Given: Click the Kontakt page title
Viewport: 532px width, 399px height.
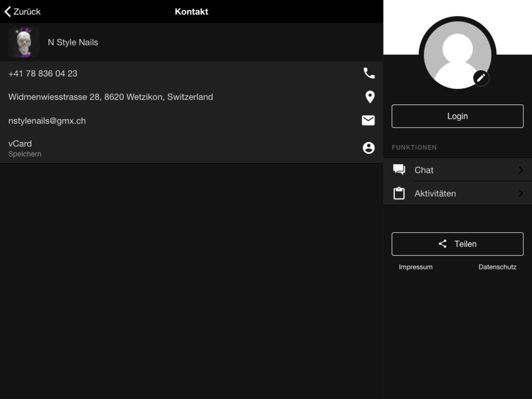Looking at the screenshot, I should click(x=192, y=12).
